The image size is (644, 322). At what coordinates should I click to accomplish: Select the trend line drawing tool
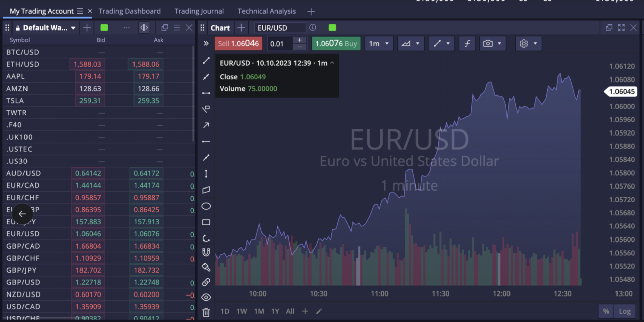tap(206, 61)
